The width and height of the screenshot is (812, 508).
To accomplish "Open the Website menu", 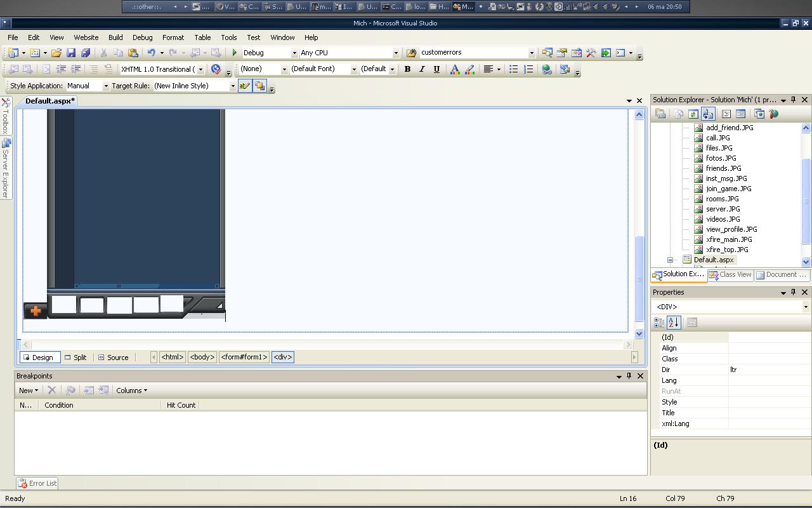I will [86, 37].
